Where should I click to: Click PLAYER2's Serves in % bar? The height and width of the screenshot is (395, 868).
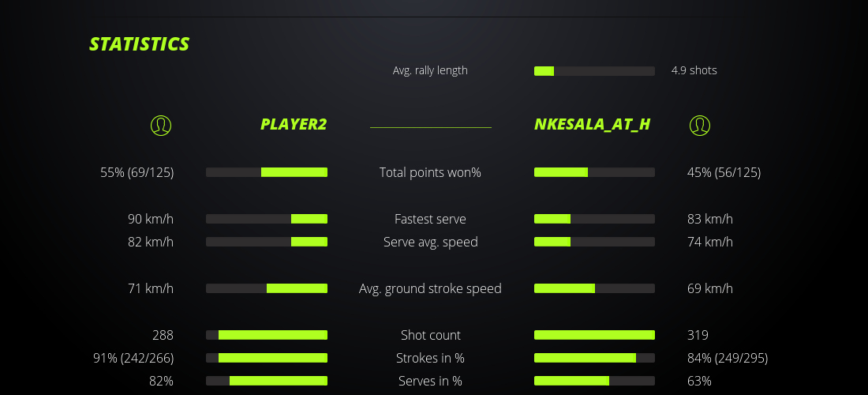(267, 381)
